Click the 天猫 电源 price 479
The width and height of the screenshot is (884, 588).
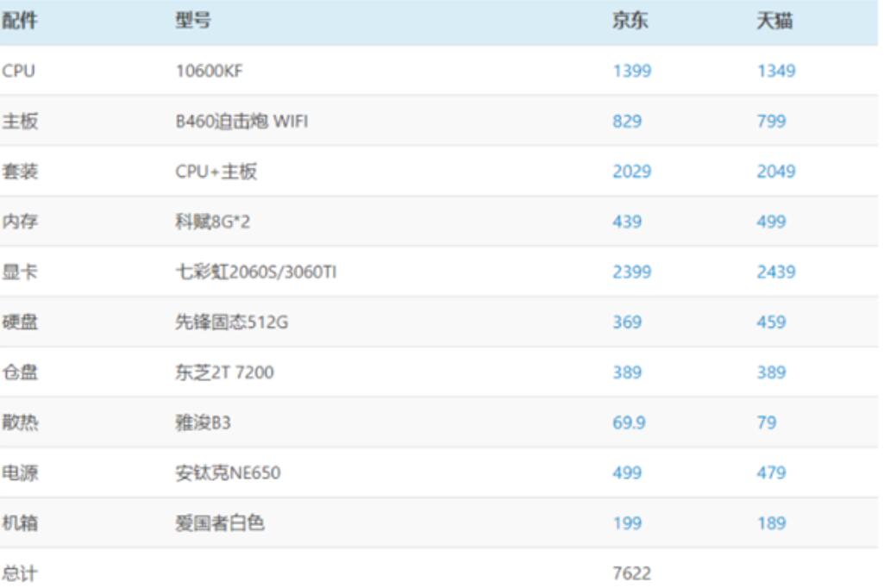(771, 472)
